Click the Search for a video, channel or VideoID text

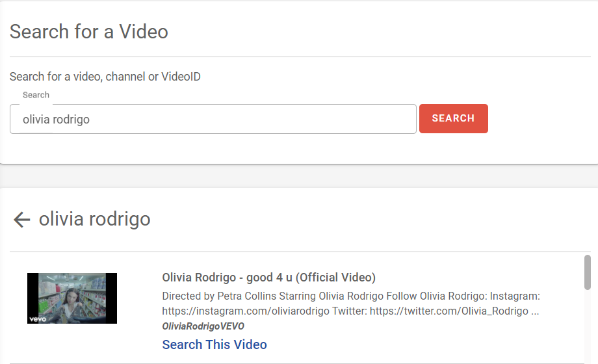pyautogui.click(x=105, y=77)
